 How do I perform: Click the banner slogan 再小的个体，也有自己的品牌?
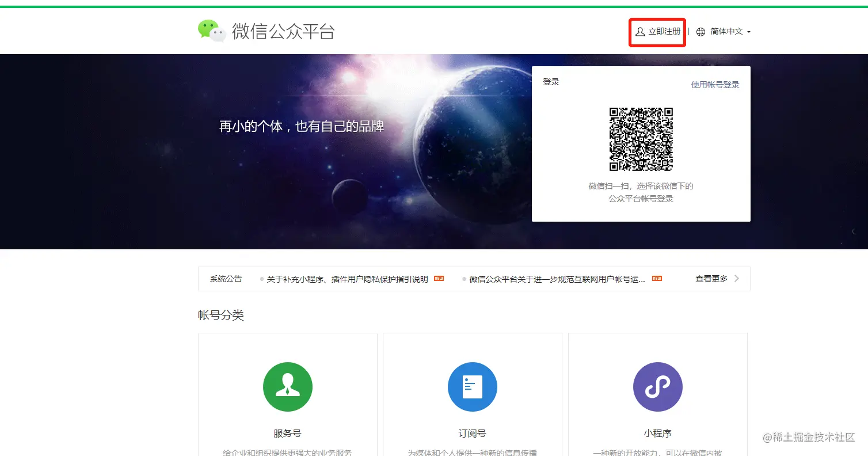click(302, 126)
